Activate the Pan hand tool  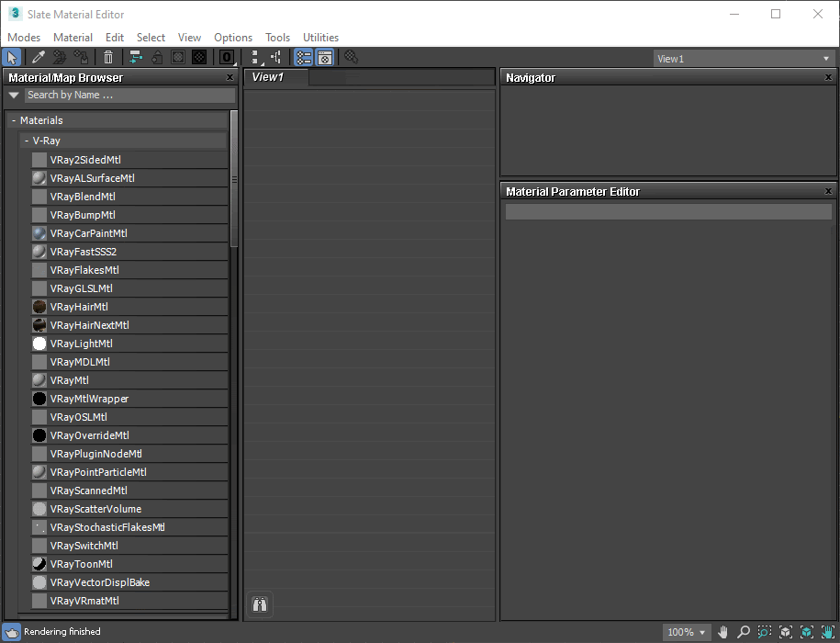point(723,632)
